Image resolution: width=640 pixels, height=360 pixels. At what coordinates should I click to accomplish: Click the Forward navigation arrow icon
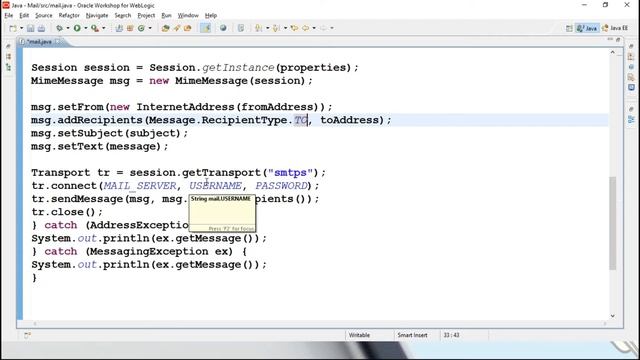pyautogui.click(x=323, y=28)
